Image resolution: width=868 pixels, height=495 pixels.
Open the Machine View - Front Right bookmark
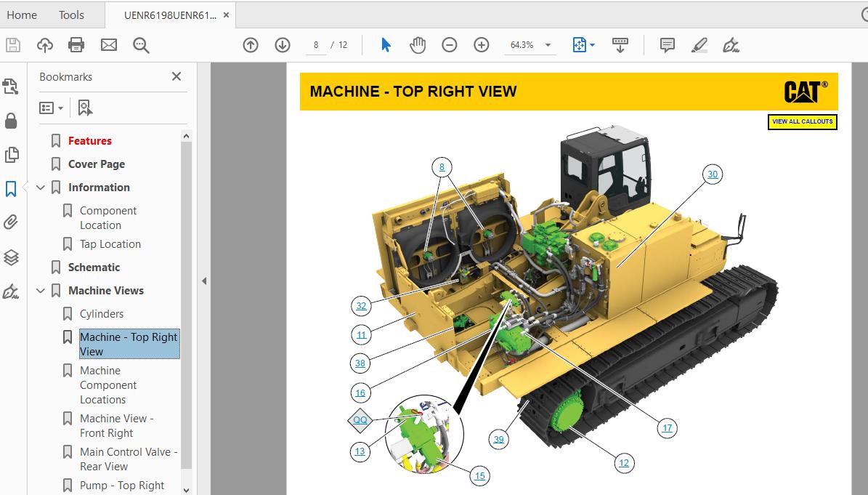(116, 426)
